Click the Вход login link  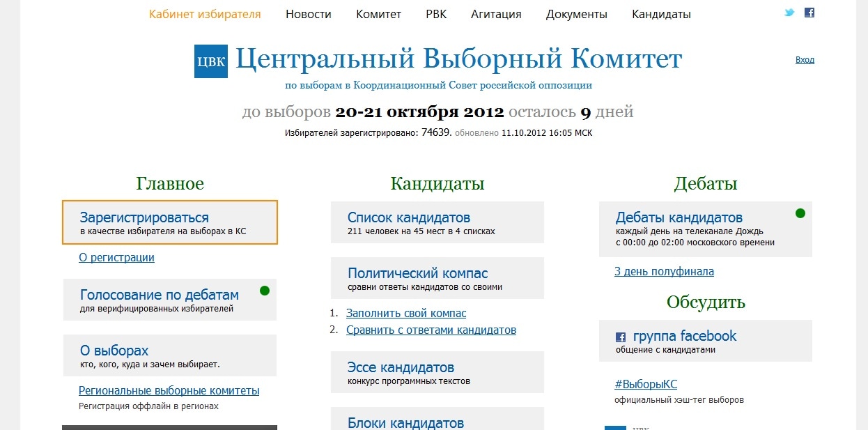click(805, 60)
